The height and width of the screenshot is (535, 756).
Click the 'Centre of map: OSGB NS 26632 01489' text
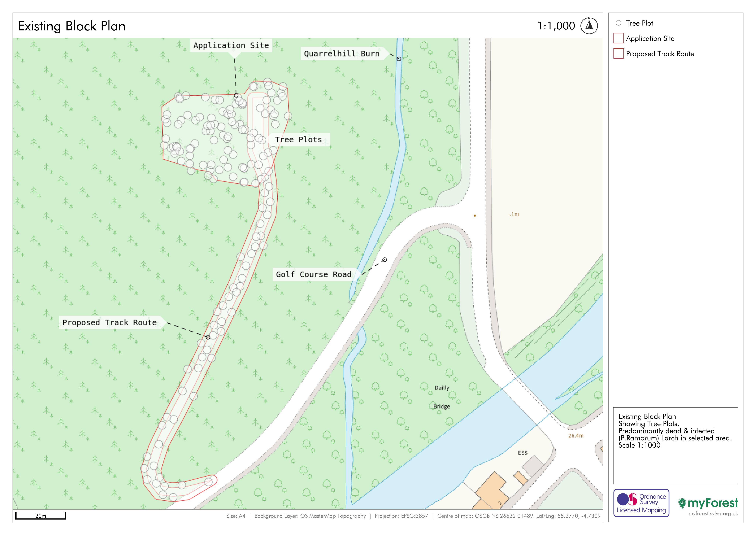tap(485, 516)
